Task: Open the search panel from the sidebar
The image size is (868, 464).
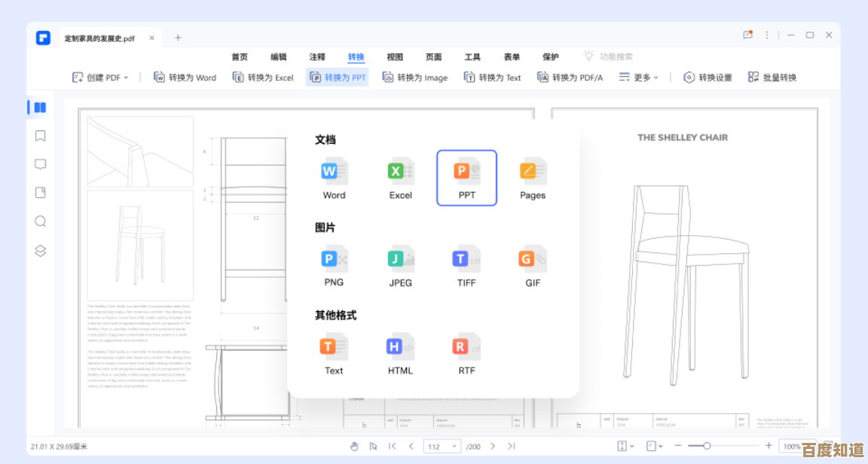Action: (x=39, y=221)
